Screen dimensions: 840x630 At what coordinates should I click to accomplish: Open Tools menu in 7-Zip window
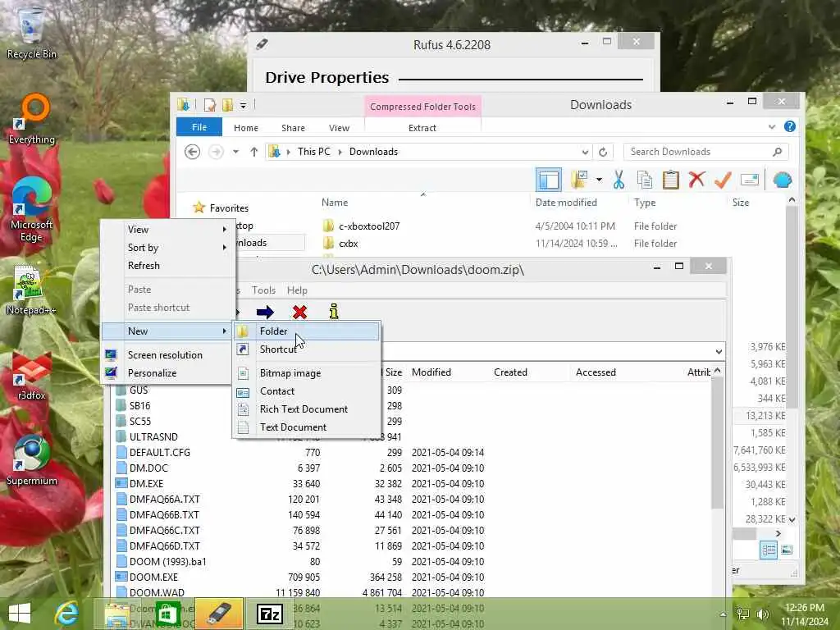click(263, 290)
